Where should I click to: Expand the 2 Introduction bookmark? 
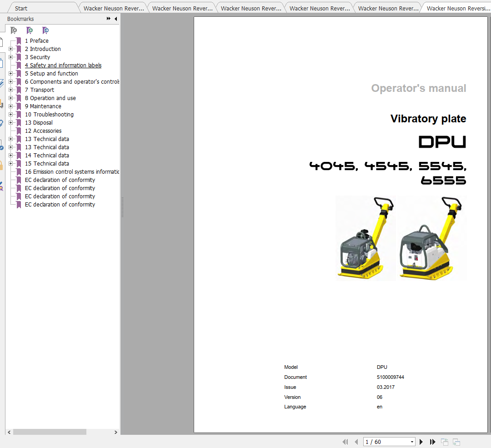(10, 49)
